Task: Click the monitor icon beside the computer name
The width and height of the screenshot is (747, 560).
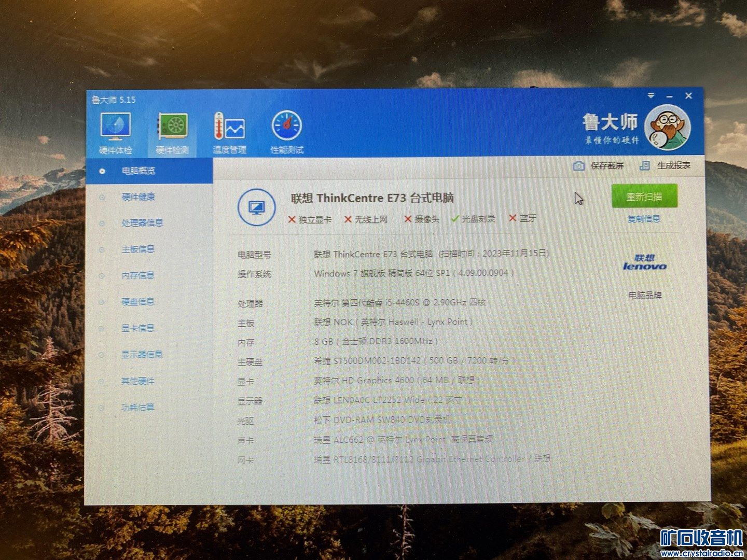Action: (x=256, y=208)
